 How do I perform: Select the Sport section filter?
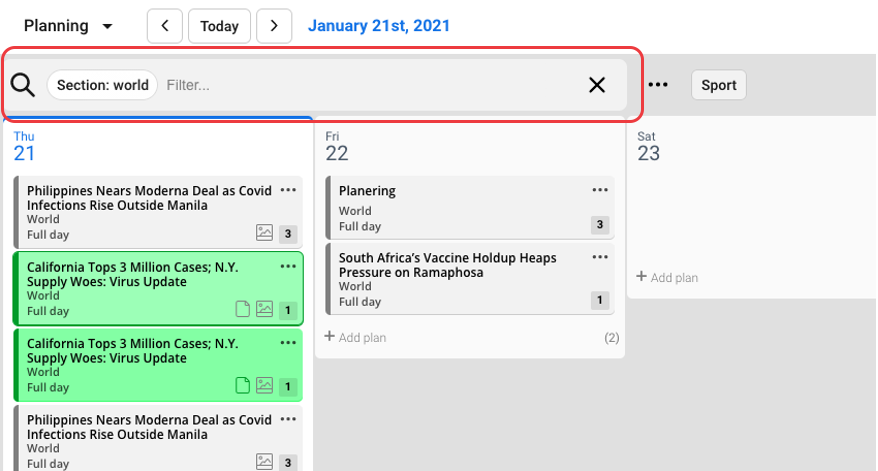coord(718,85)
